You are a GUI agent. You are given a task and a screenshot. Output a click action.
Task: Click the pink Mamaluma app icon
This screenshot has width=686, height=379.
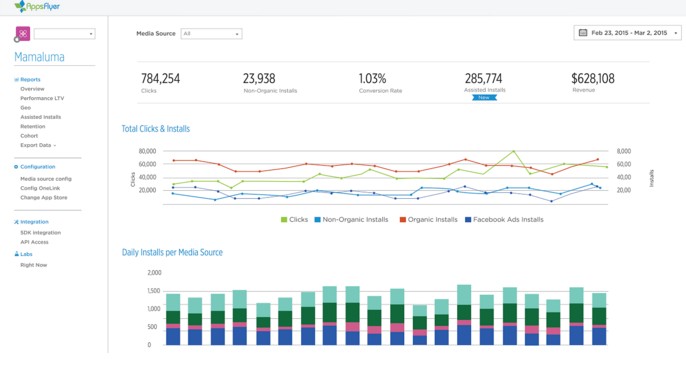[23, 33]
